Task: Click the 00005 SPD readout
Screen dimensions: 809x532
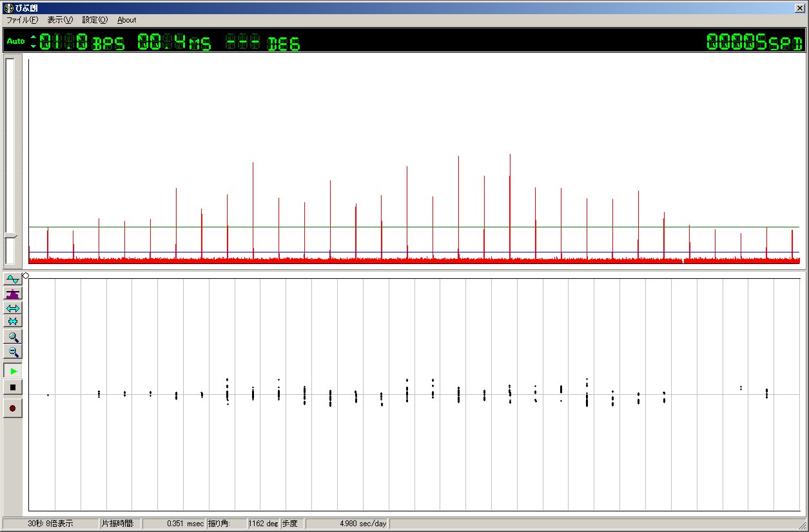Action: coord(754,42)
